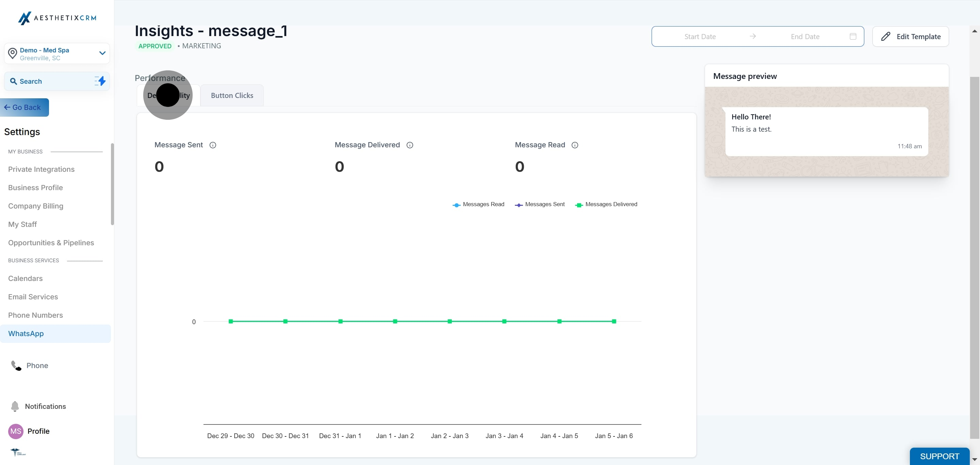Toggle the Messages Delivered legend series
Image resolution: width=980 pixels, height=465 pixels.
point(606,204)
